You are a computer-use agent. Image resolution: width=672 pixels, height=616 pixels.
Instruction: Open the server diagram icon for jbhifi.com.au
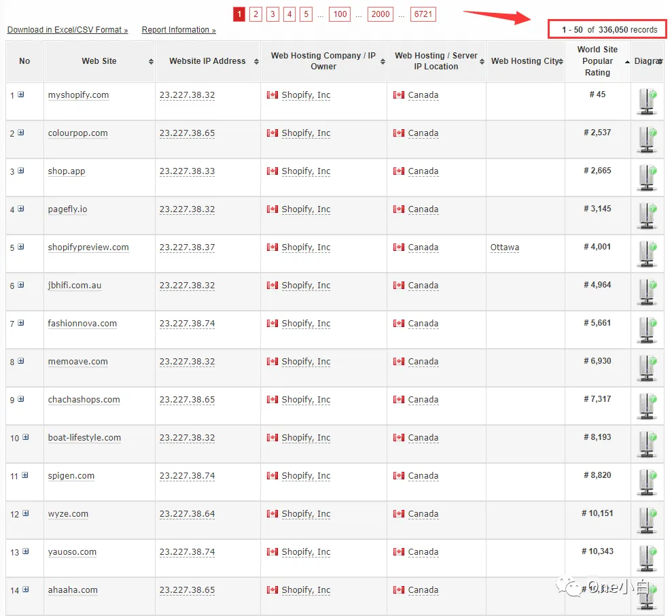pos(647,292)
